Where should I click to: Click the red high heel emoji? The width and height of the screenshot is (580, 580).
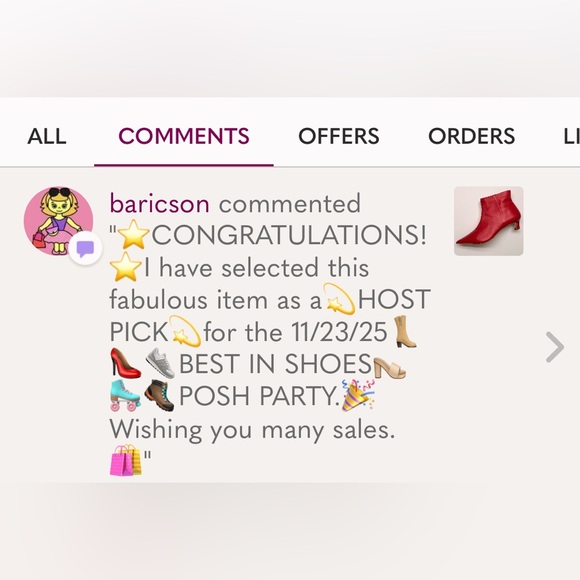(125, 363)
